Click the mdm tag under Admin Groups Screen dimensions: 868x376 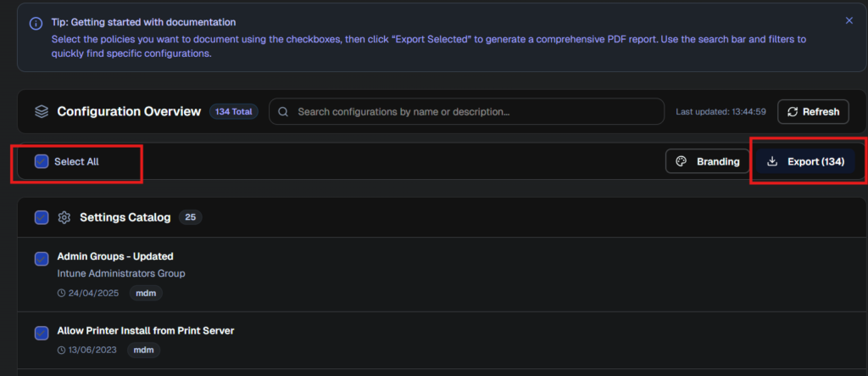[x=145, y=293]
